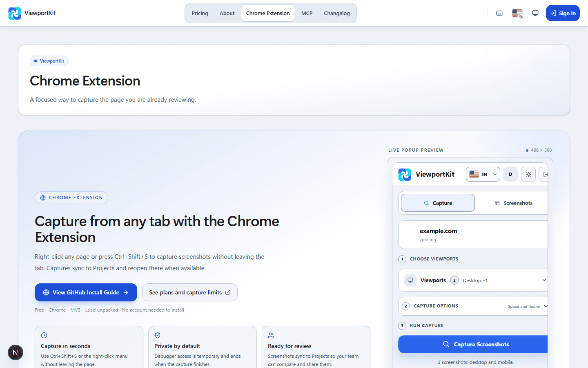Click the Free - Chrome - MV3 note
The height and width of the screenshot is (368, 588).
(109, 310)
